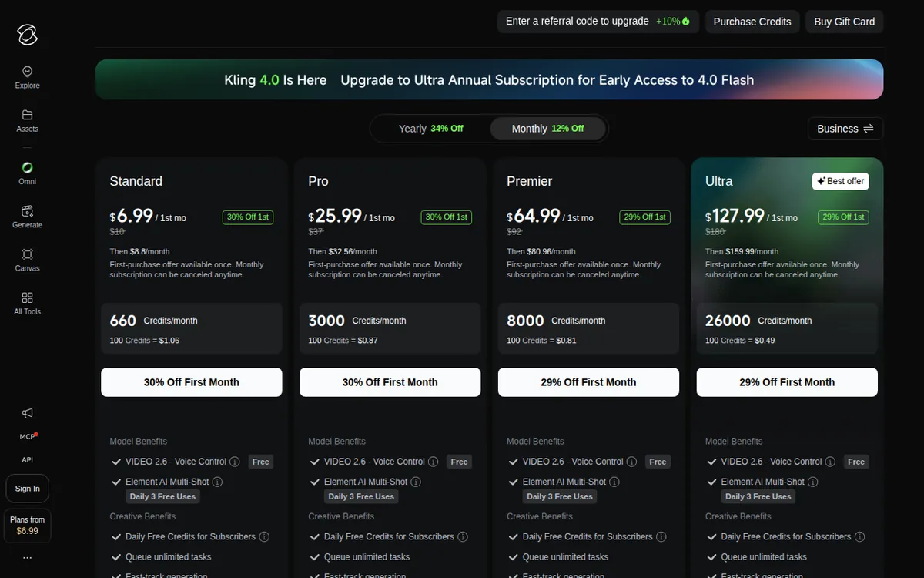
Task: Click Premier 29% Off First Month button
Action: (589, 382)
